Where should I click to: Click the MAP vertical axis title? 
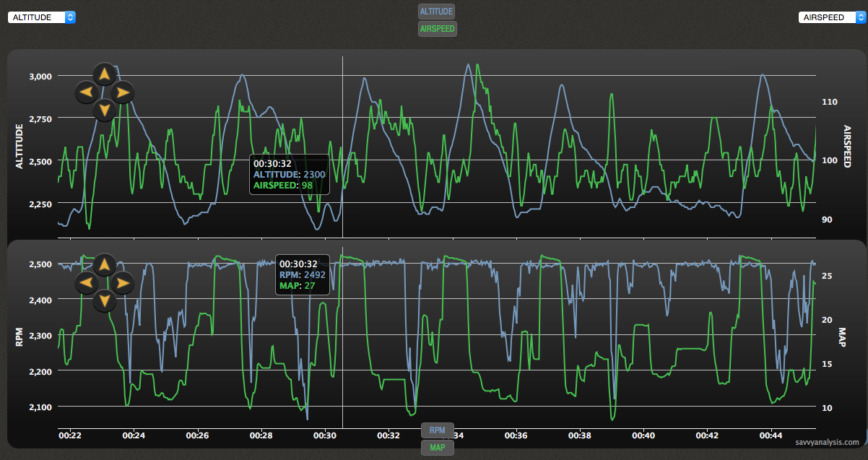click(842, 337)
